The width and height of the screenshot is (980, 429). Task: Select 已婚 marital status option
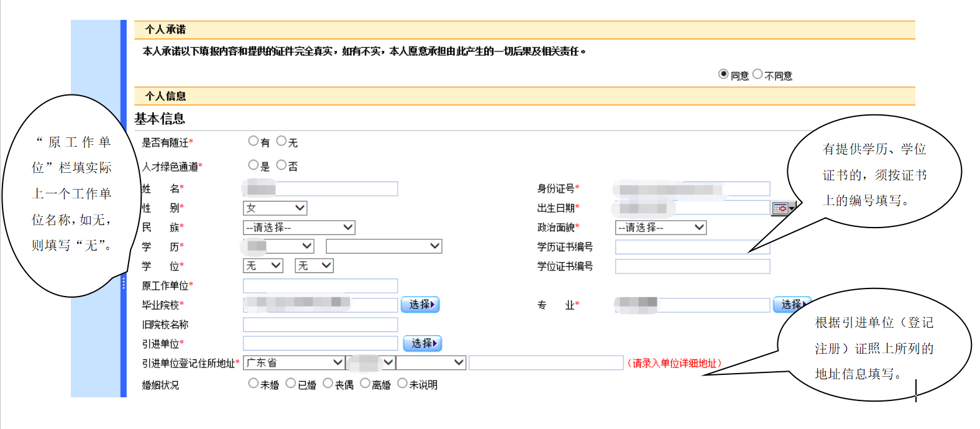coord(290,383)
